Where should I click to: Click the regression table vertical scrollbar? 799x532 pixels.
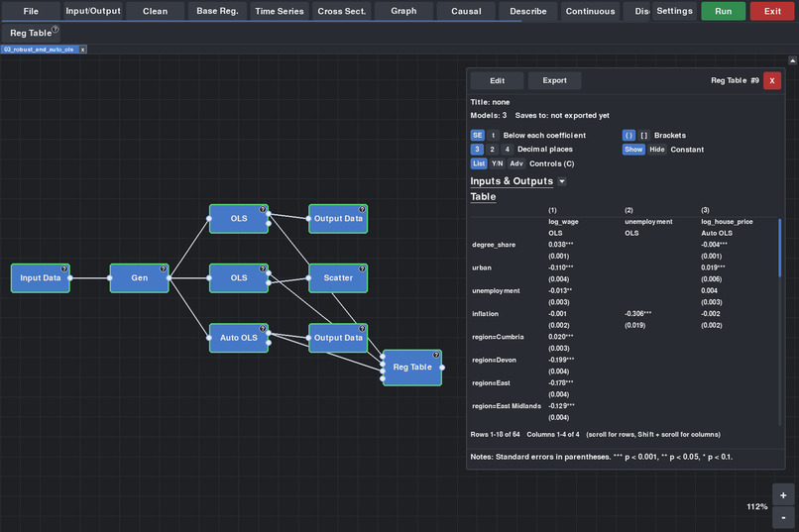pyautogui.click(x=779, y=248)
